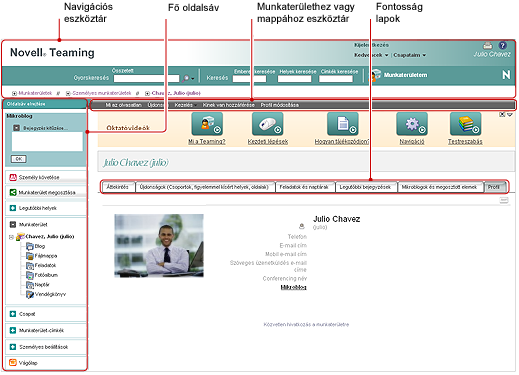
Task: Click the OK button under microblog
Action: 19,159
